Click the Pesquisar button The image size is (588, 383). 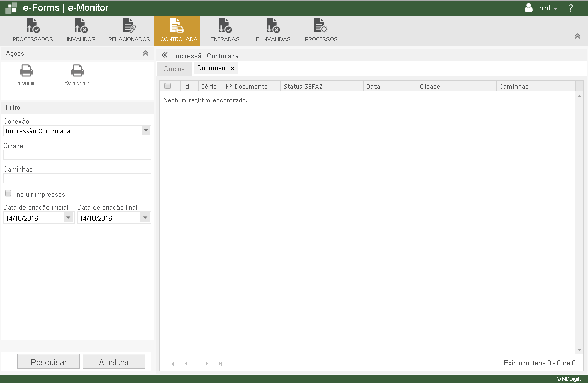[49, 362]
